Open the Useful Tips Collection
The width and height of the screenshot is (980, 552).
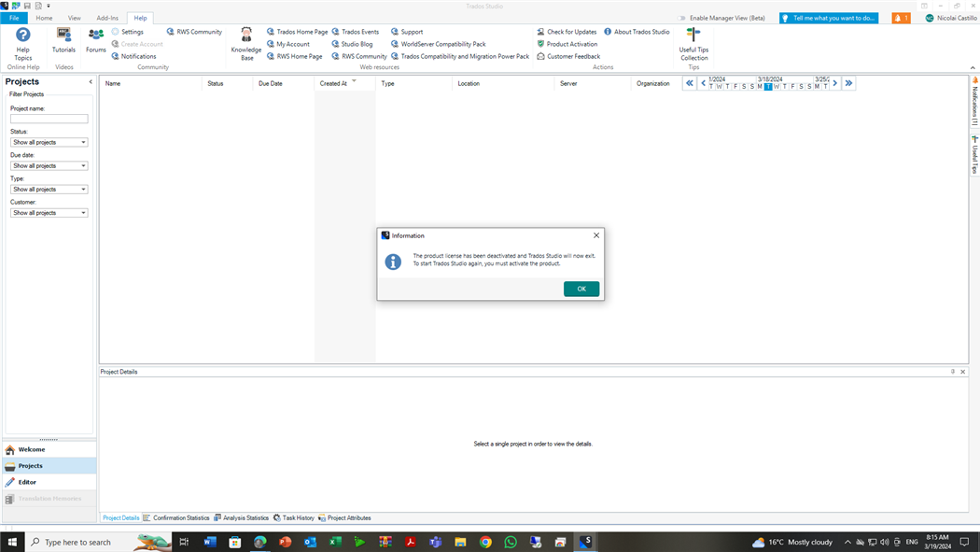click(693, 43)
